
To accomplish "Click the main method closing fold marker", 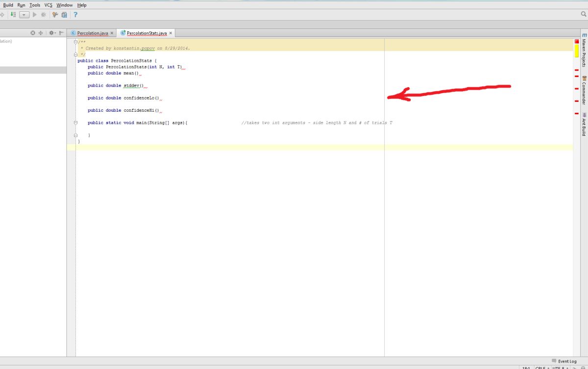I will pyautogui.click(x=75, y=135).
